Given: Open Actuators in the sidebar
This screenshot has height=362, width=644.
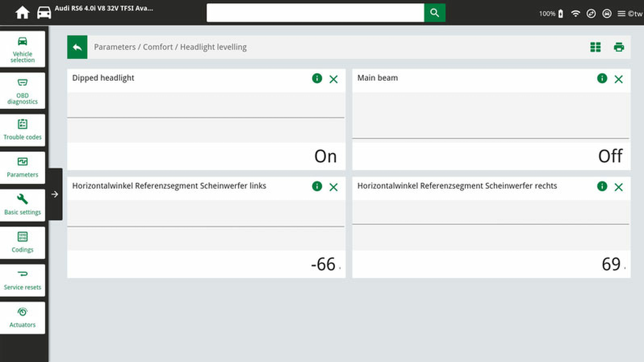Looking at the screenshot, I should click(x=22, y=317).
